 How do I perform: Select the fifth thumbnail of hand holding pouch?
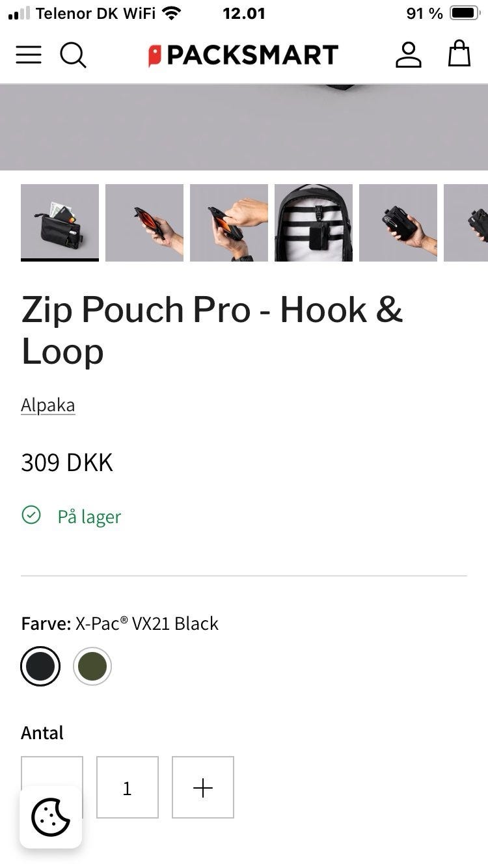(398, 223)
